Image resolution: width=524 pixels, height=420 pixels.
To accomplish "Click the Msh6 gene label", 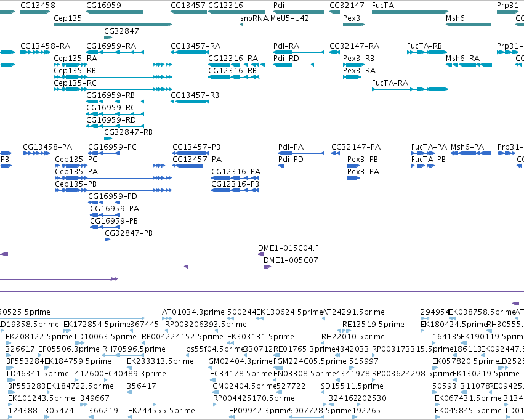I will 455,18.
